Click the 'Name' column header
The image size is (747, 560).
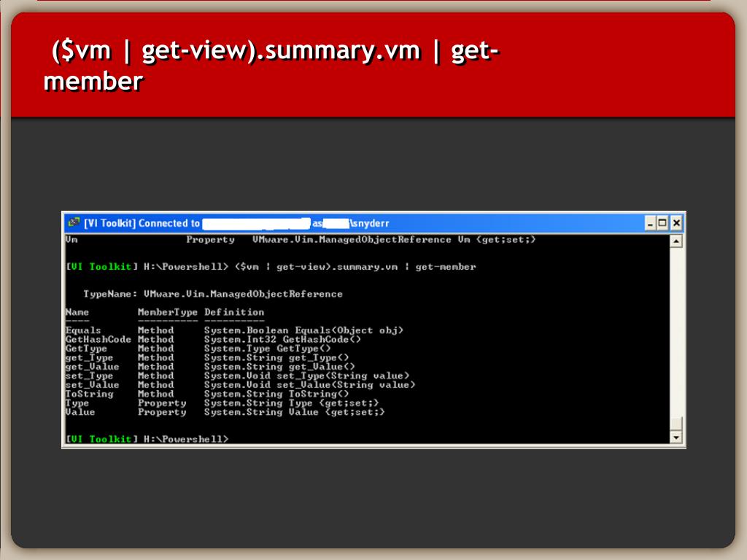pos(77,312)
